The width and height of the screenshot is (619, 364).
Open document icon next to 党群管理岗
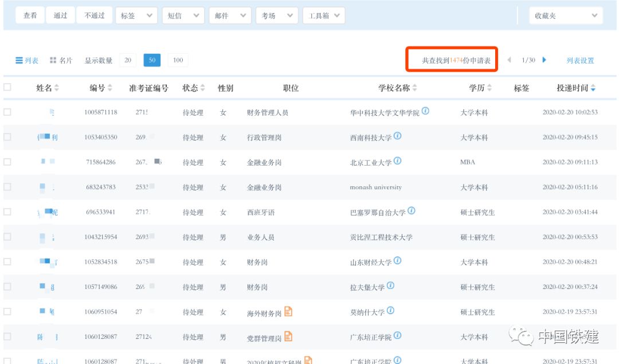tap(288, 337)
